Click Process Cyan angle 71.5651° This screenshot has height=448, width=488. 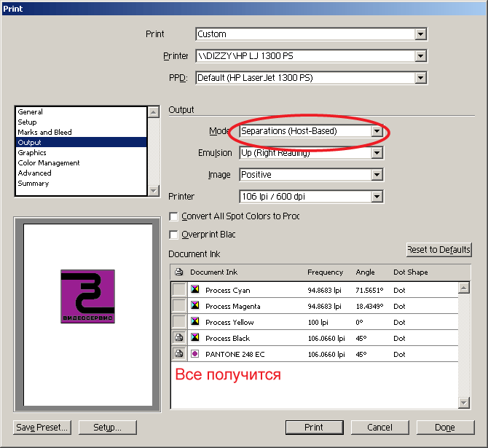[x=369, y=290]
